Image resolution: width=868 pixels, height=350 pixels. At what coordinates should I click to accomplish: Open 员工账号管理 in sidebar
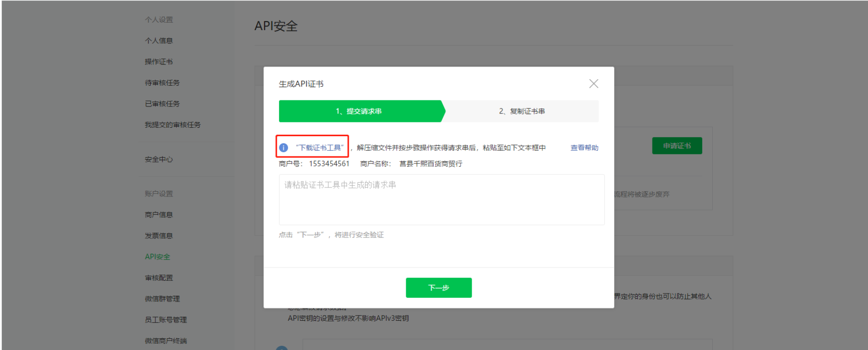[166, 319]
